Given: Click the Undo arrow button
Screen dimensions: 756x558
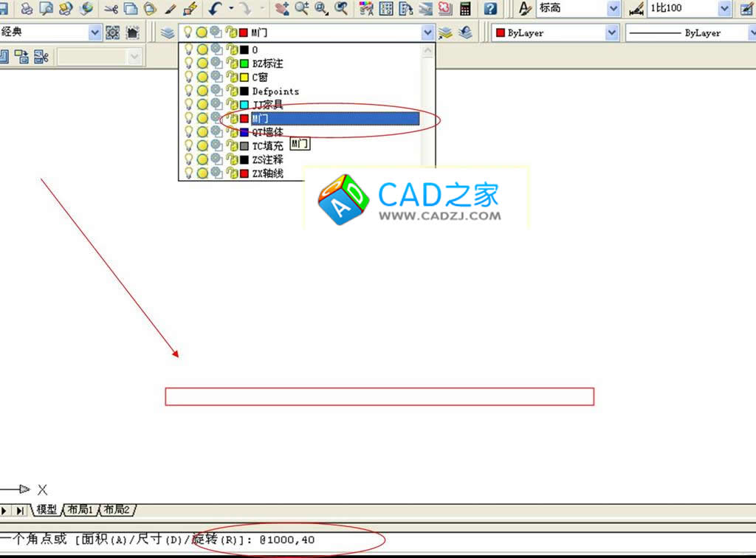Looking at the screenshot, I should 215,9.
